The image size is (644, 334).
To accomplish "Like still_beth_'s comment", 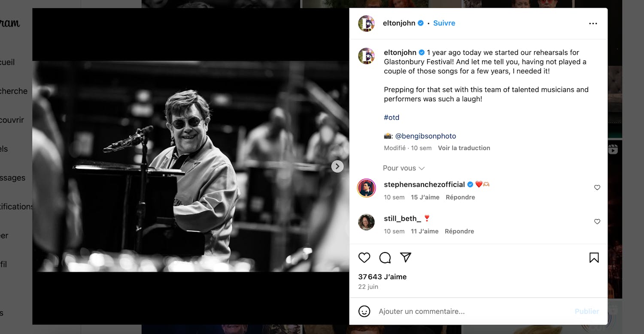I will pos(597,222).
